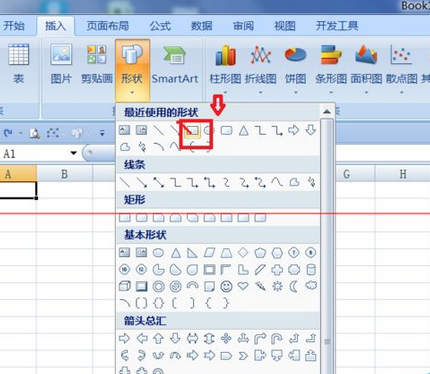The height and width of the screenshot is (374, 430).
Task: Pick the left brace in 基本形状
Action: tap(209, 303)
